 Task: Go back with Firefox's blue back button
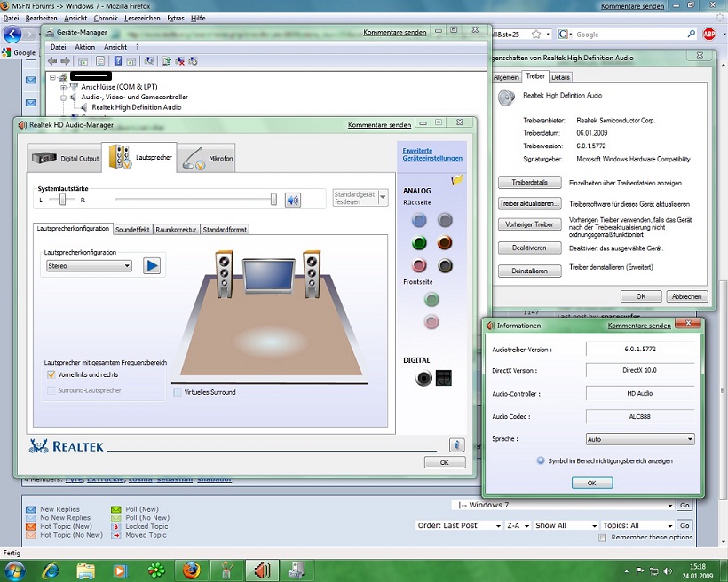click(12, 35)
